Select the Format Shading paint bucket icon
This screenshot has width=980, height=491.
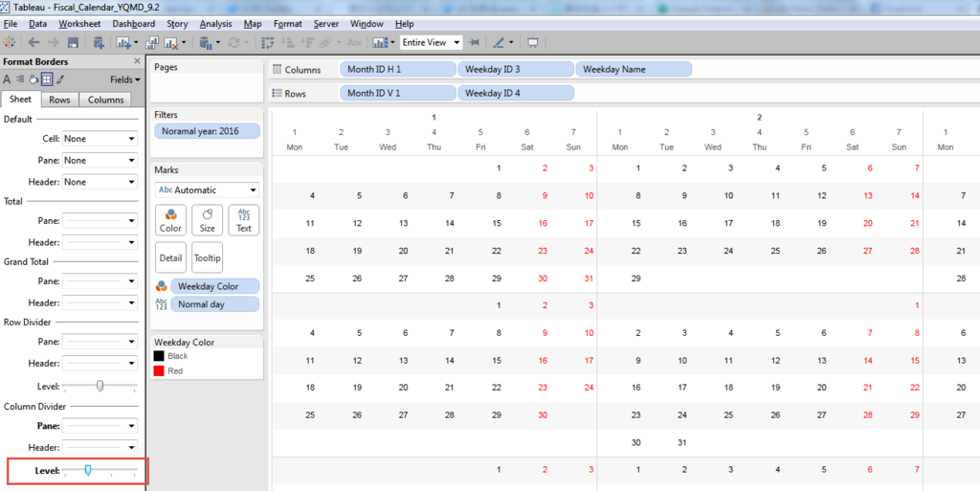[33, 79]
